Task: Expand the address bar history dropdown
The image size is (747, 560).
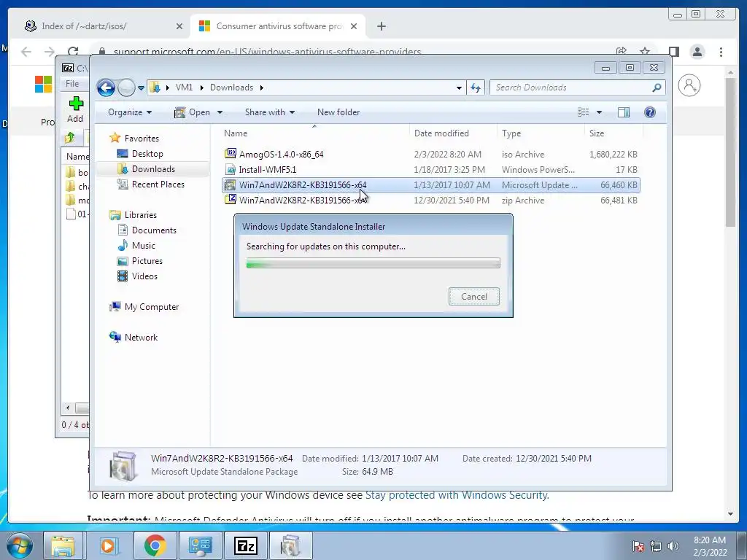Action: pos(459,88)
